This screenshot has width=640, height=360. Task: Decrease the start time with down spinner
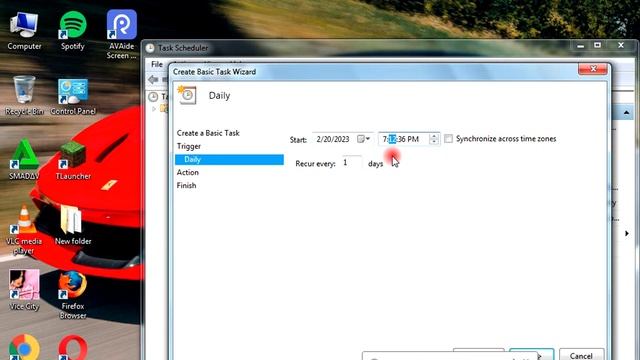(434, 142)
